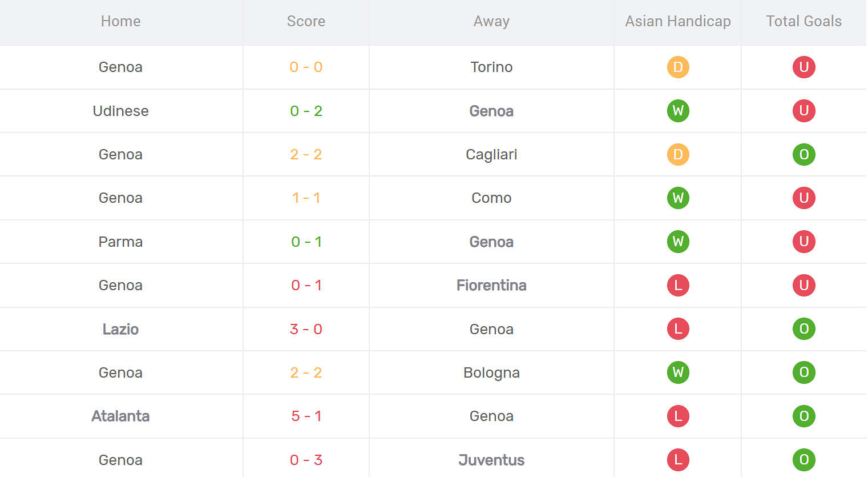Viewport: 868px width, 477px height.
Task: Click the over badge in the Lazio row
Action: [804, 329]
